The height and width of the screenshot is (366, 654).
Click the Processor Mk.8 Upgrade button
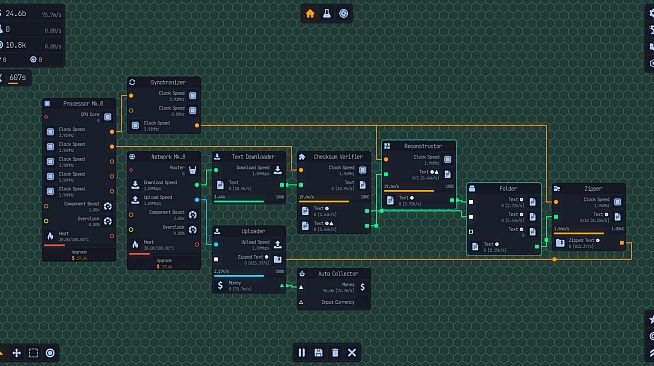[x=79, y=255]
